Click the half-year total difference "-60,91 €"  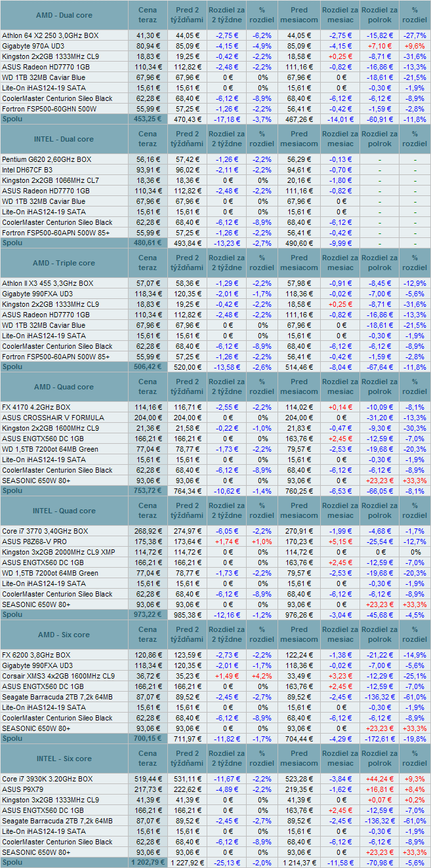coord(380,119)
